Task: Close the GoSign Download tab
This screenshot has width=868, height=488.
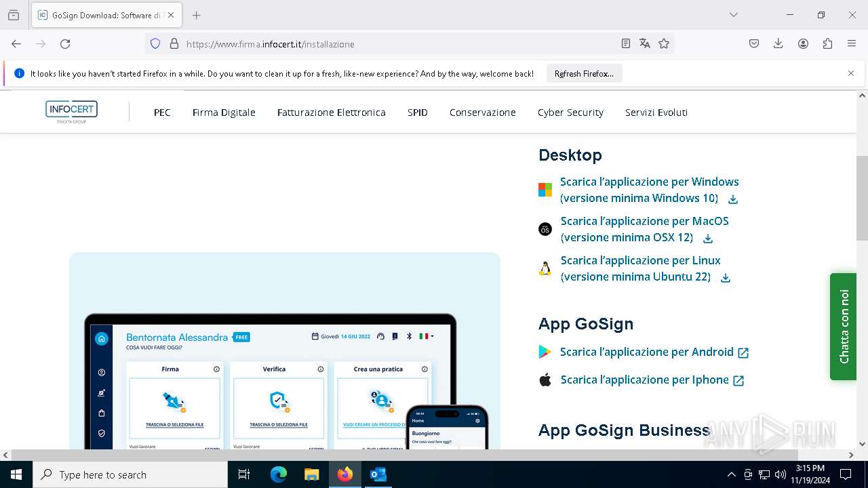Action: [x=171, y=15]
